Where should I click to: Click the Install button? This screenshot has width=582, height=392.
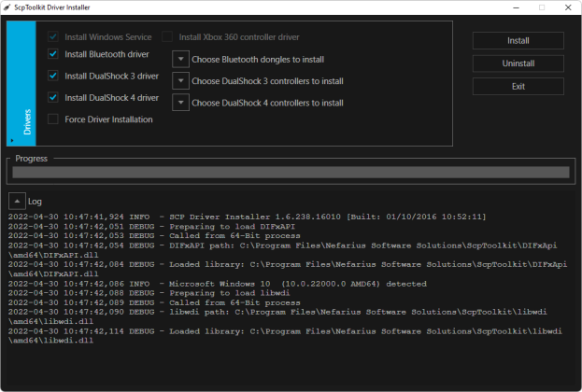(518, 40)
